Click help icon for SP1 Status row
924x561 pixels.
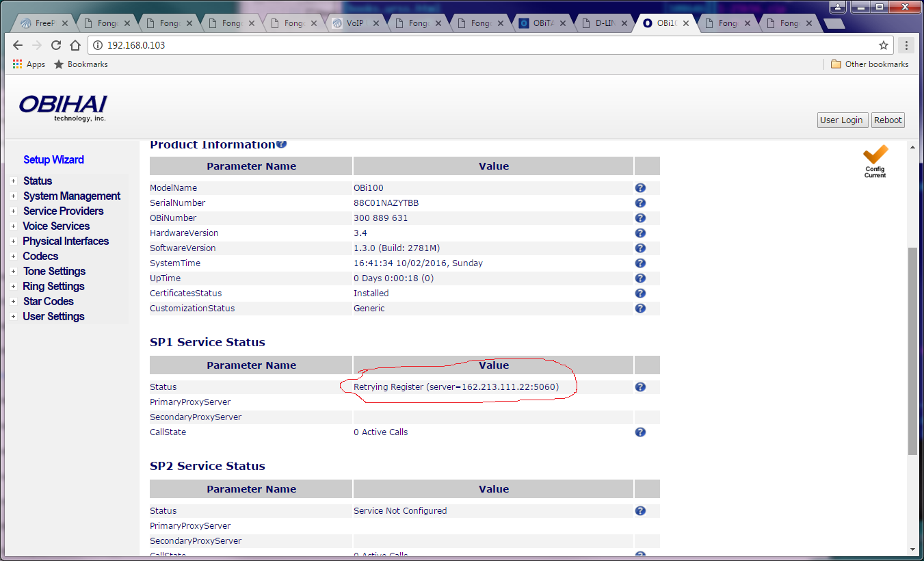[x=640, y=387]
